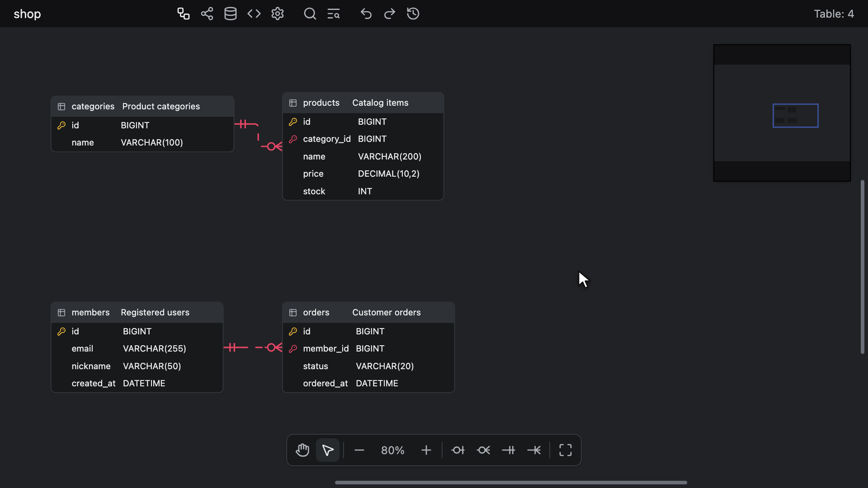Open the entity relationship view icon

tap(183, 14)
